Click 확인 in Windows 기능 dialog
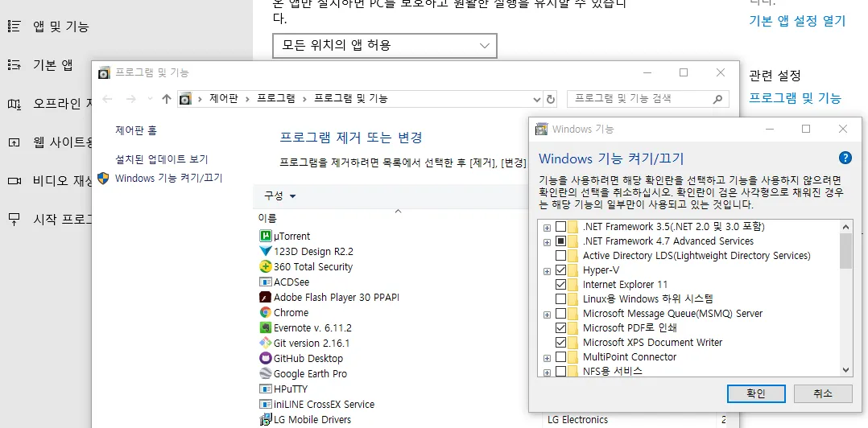 pyautogui.click(x=755, y=393)
